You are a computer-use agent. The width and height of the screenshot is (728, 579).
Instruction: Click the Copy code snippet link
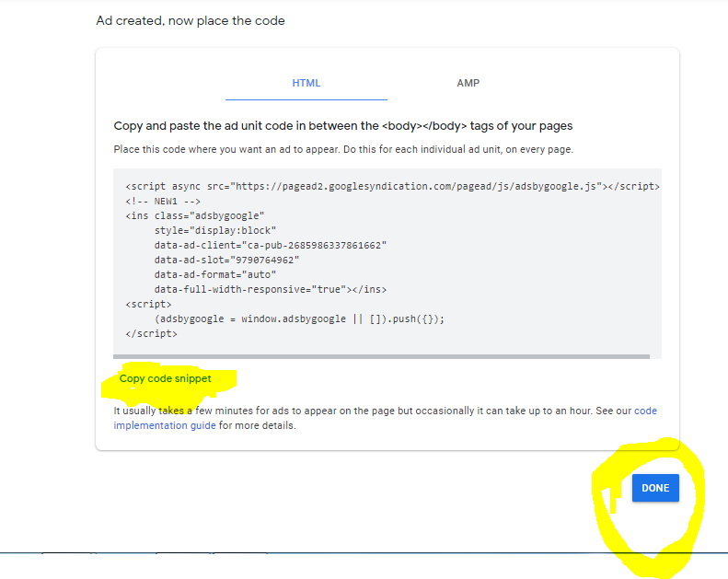click(x=166, y=378)
